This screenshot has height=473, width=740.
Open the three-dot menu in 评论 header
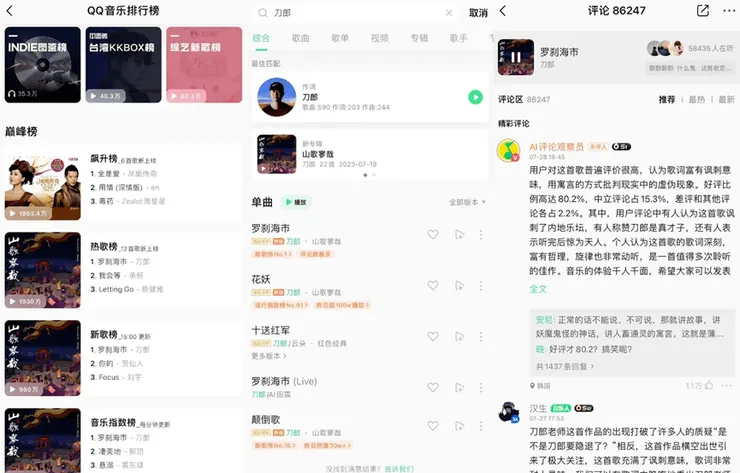coord(729,11)
